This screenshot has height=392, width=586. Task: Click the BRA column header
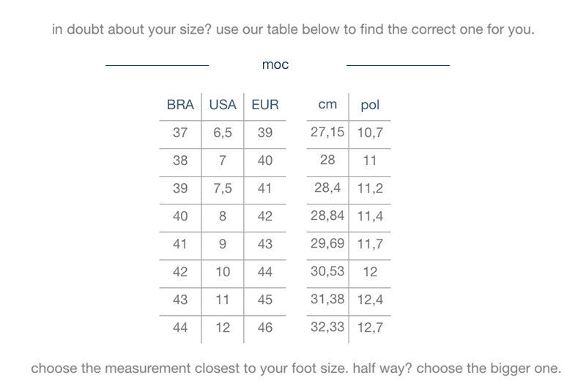(x=180, y=105)
